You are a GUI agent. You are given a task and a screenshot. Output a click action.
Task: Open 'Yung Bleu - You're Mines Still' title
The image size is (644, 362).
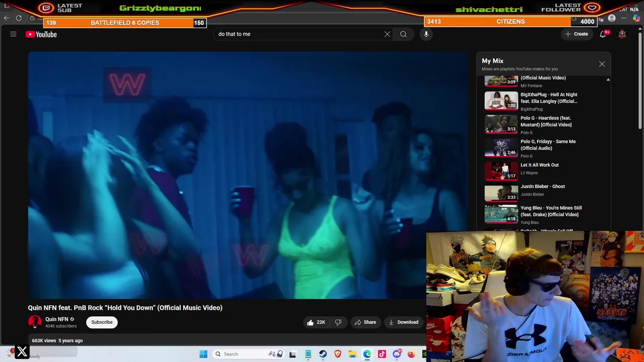pyautogui.click(x=551, y=211)
